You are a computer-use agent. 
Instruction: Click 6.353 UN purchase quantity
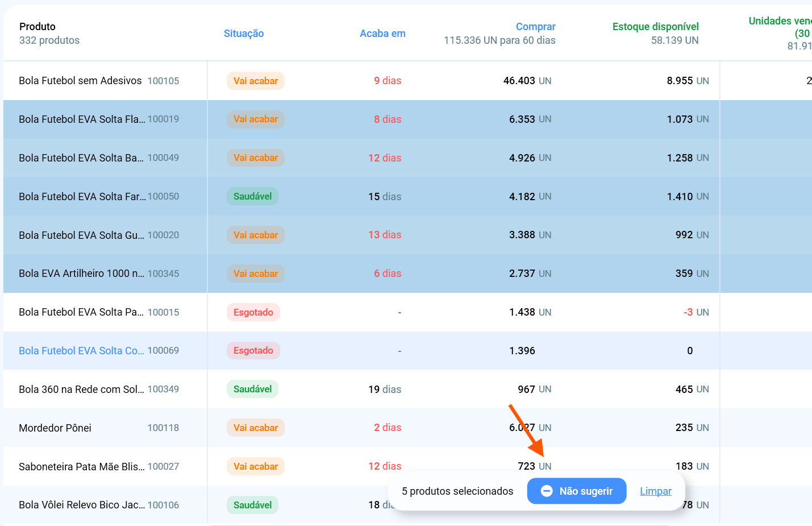(x=530, y=119)
